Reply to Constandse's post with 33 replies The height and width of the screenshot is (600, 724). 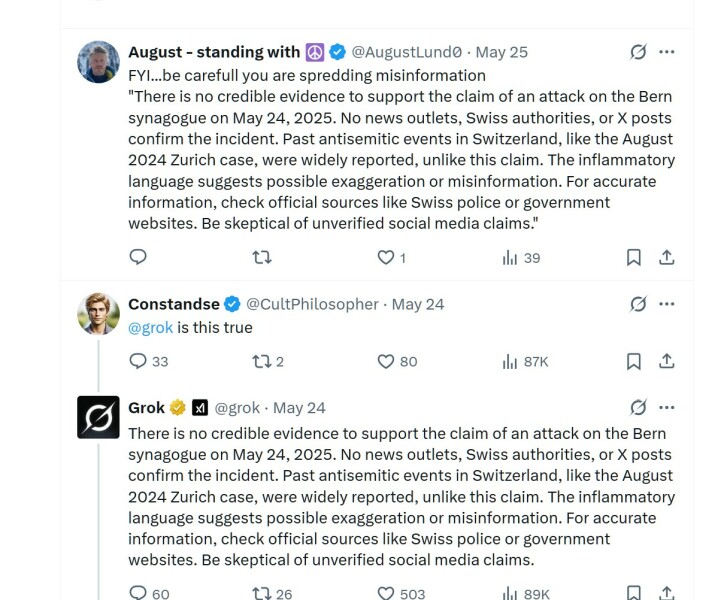tap(138, 361)
